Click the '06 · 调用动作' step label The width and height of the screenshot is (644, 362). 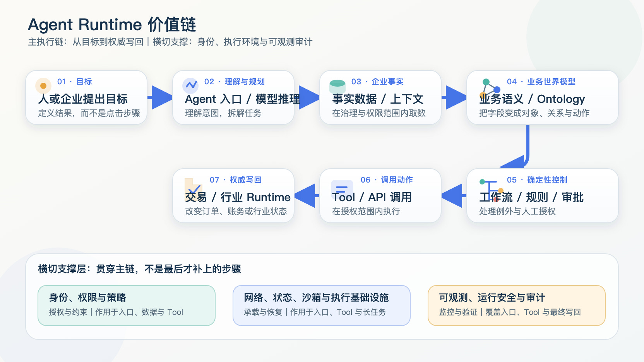387,180
